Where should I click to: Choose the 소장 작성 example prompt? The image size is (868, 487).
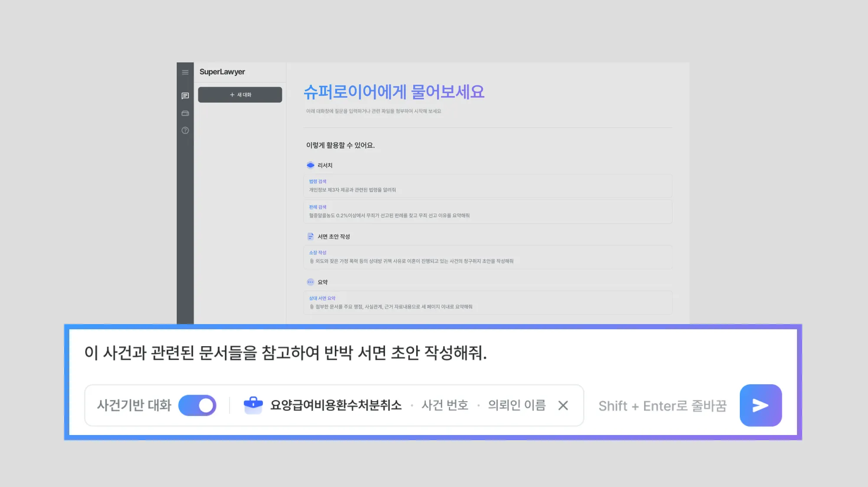(488, 257)
